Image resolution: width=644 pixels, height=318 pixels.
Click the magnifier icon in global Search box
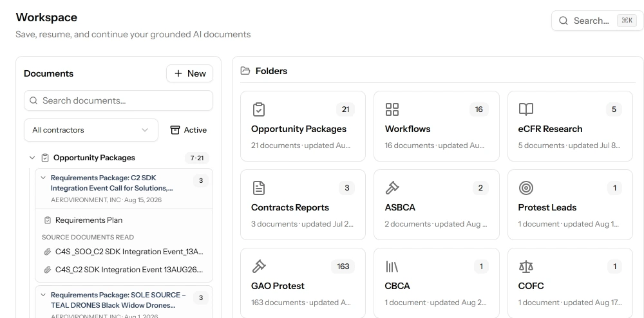[x=563, y=21]
